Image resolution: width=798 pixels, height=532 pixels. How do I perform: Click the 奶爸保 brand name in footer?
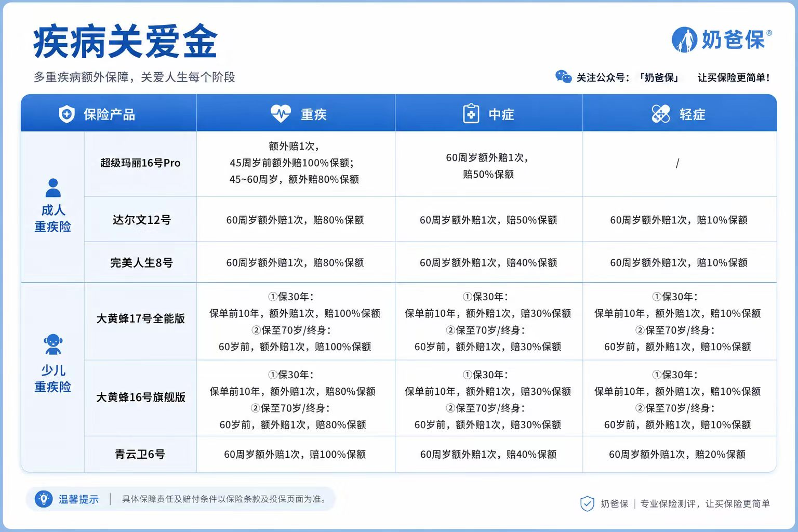coord(614,503)
